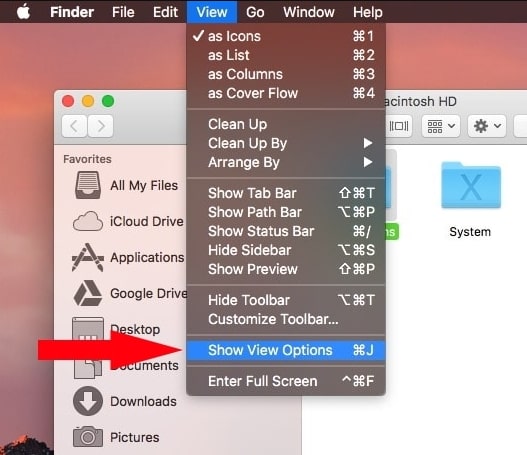
Task: Click the All My Files sidebar icon
Action: point(88,185)
